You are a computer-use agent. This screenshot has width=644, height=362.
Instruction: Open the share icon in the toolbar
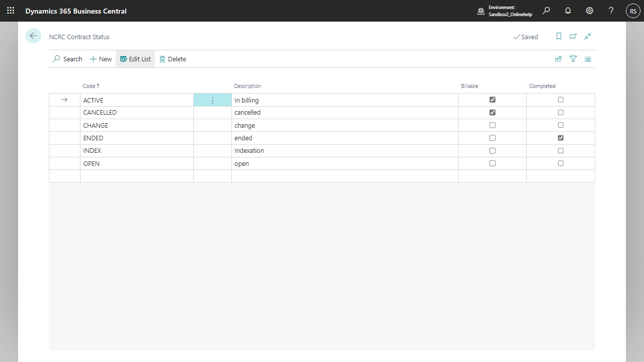pyautogui.click(x=558, y=59)
